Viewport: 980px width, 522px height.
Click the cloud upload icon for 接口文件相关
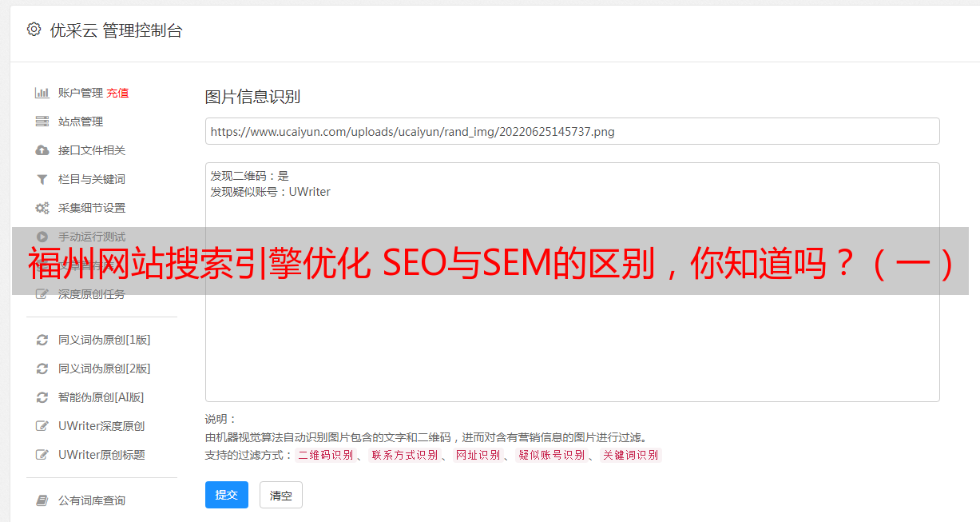(x=42, y=150)
